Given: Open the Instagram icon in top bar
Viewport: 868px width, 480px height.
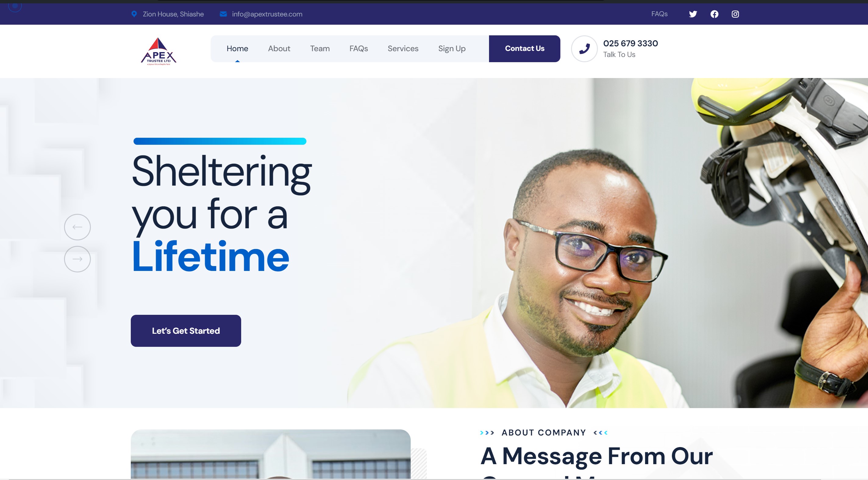Looking at the screenshot, I should (x=735, y=14).
